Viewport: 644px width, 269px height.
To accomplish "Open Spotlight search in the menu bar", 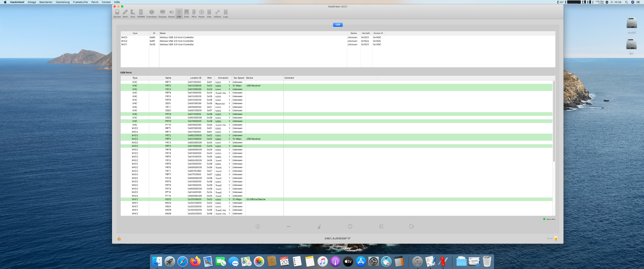I will [626, 2].
